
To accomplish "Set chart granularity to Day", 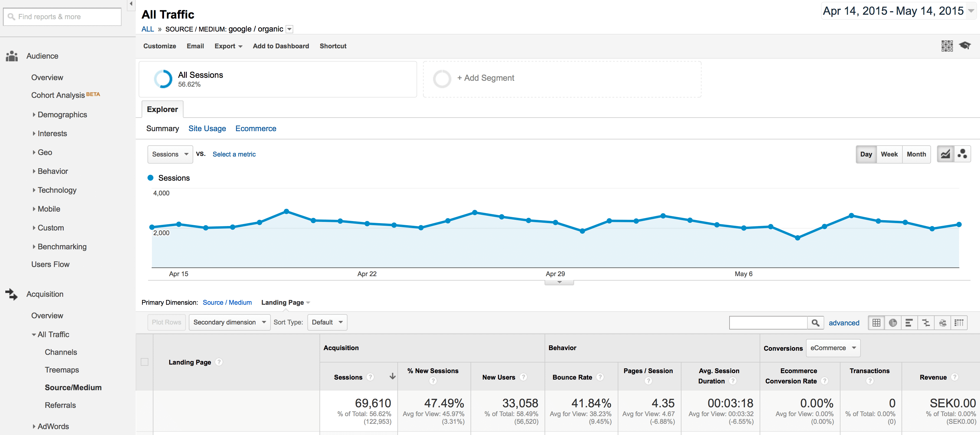I will pos(866,154).
